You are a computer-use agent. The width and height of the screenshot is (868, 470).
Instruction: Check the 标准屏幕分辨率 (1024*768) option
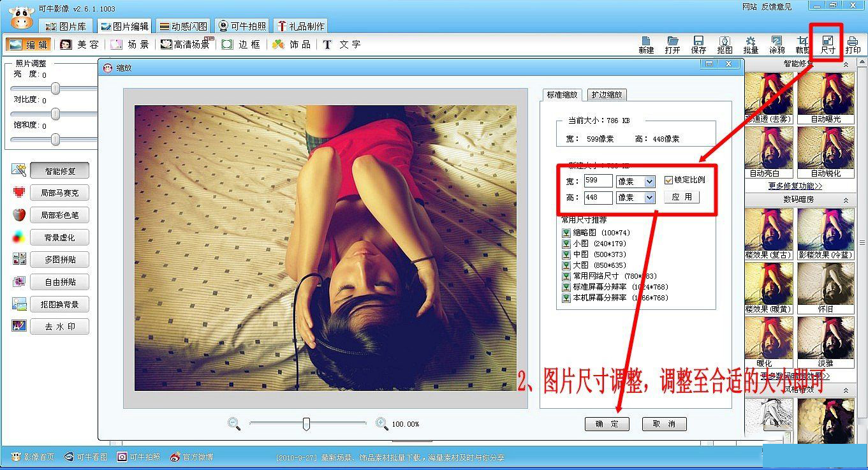(567, 286)
